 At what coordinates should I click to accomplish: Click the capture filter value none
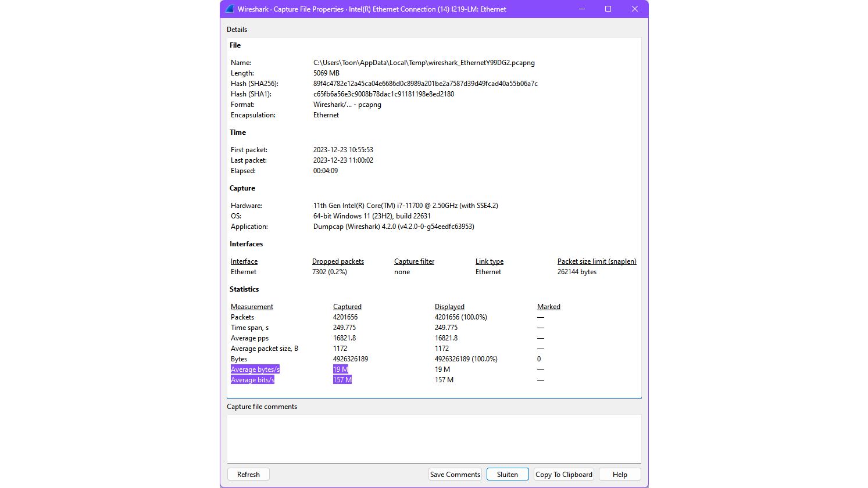pos(402,272)
